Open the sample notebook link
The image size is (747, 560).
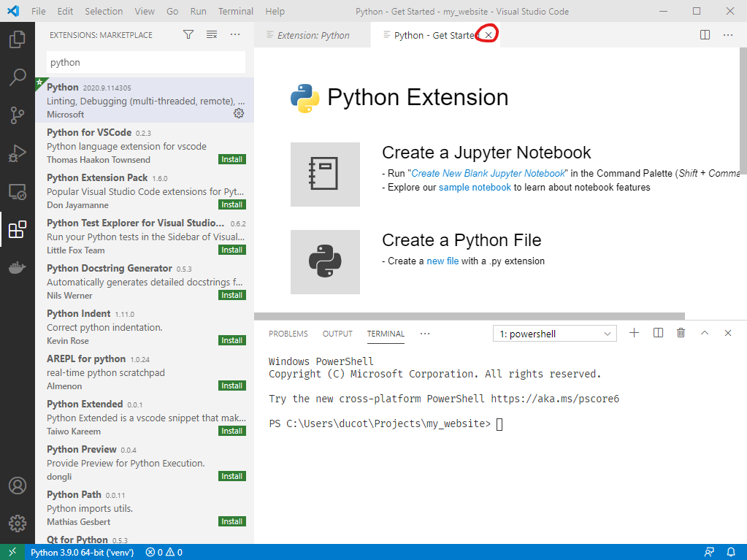tap(475, 187)
